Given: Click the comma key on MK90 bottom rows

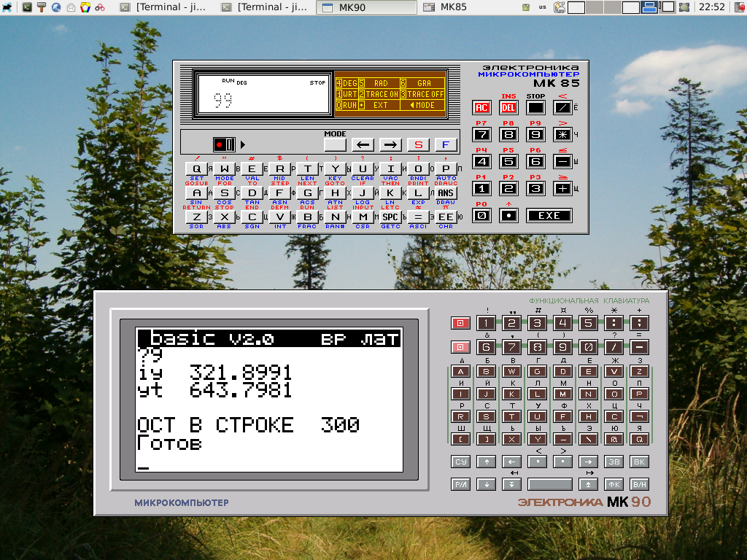Looking at the screenshot, I should coord(538,462).
